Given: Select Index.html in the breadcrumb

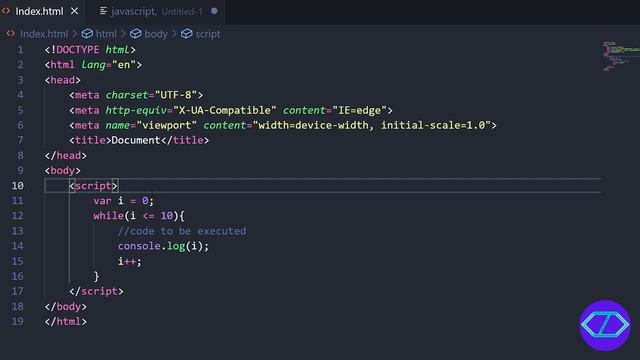Looking at the screenshot, I should coord(44,34).
